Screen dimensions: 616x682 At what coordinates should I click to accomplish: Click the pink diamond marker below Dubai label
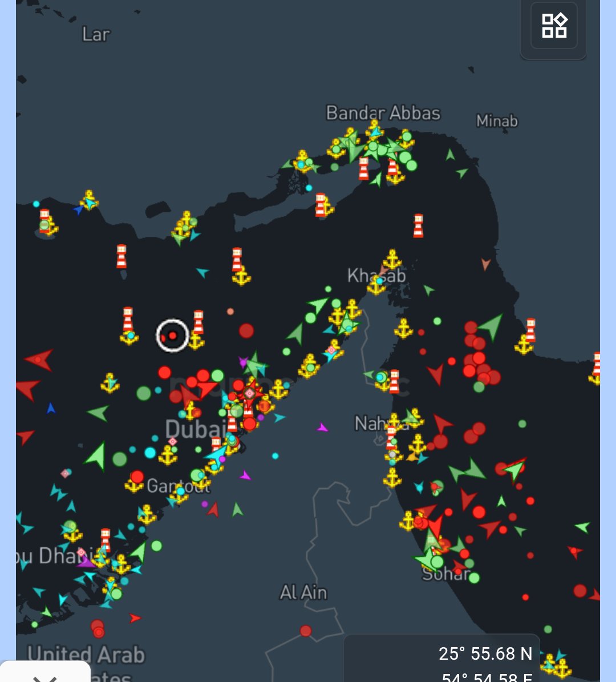(173, 442)
